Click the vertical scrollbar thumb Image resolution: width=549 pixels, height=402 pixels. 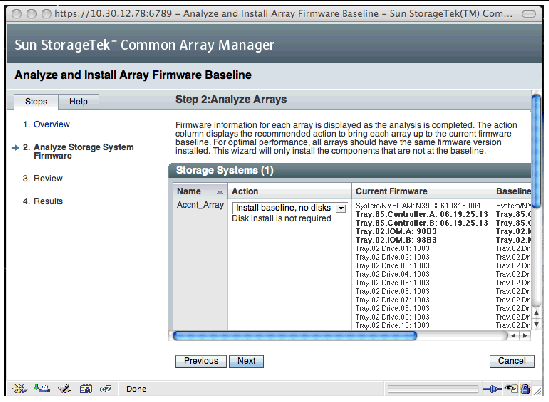click(x=536, y=150)
